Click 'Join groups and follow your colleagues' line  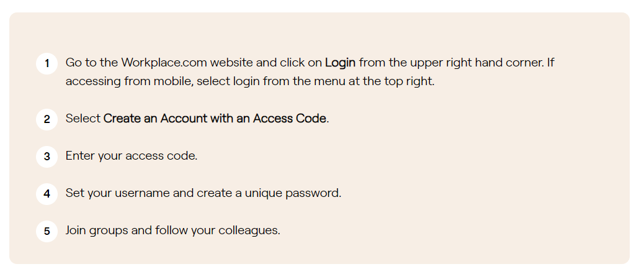coord(173,230)
